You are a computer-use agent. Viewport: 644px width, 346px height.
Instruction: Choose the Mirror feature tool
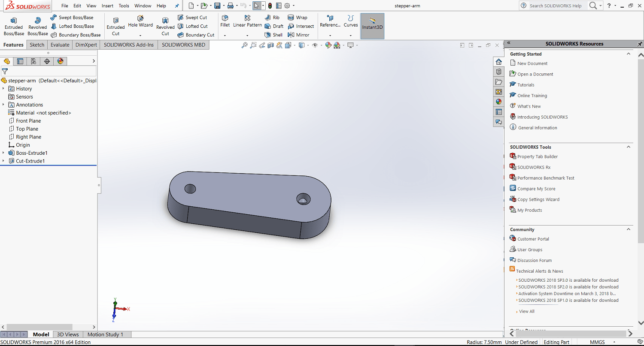pyautogui.click(x=299, y=35)
